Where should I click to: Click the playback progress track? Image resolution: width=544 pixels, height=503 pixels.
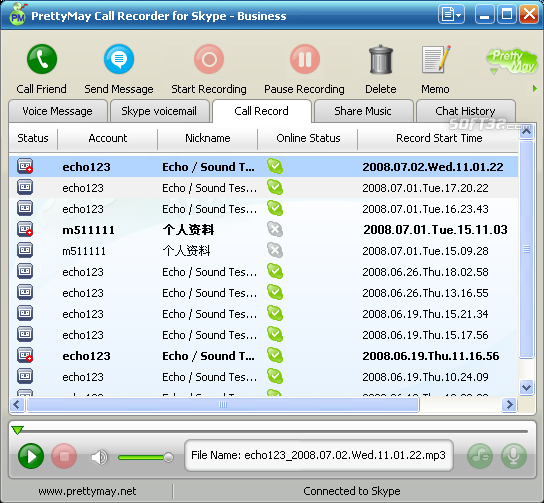272,431
